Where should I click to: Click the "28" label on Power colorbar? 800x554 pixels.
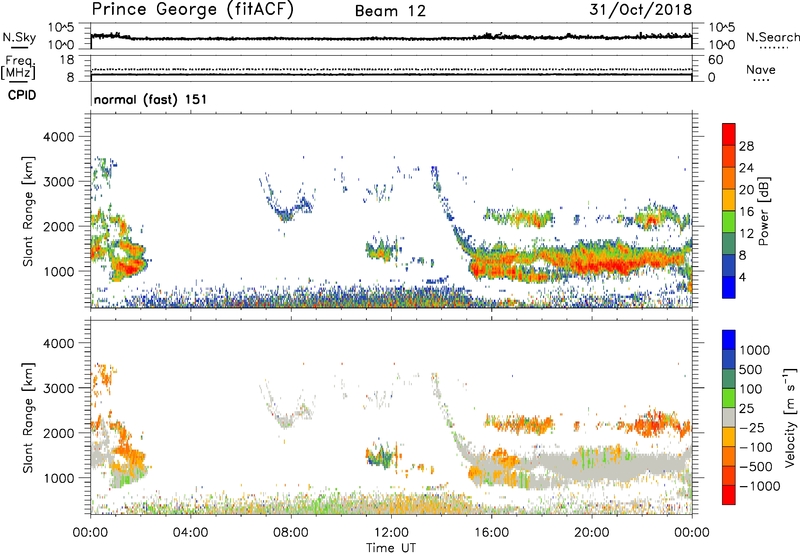(746, 146)
